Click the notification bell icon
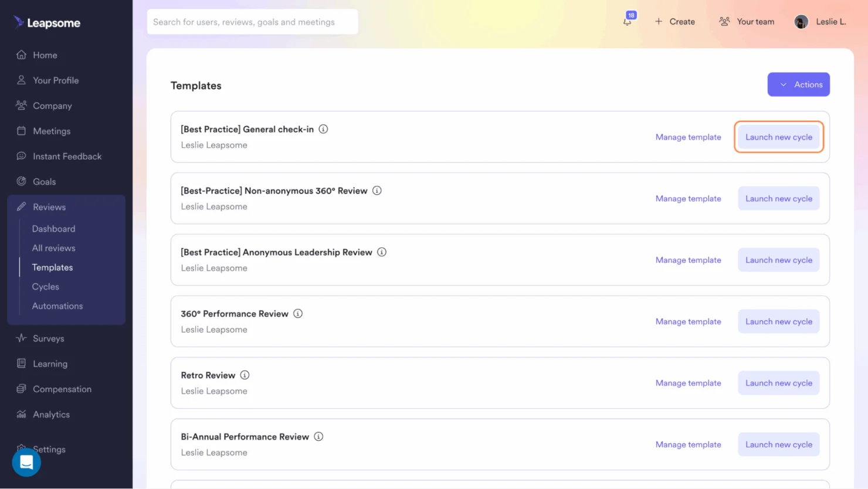 [x=628, y=21]
